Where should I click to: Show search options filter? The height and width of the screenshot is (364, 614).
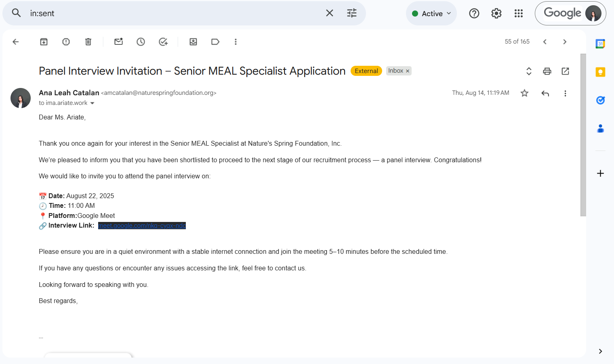pyautogui.click(x=352, y=13)
